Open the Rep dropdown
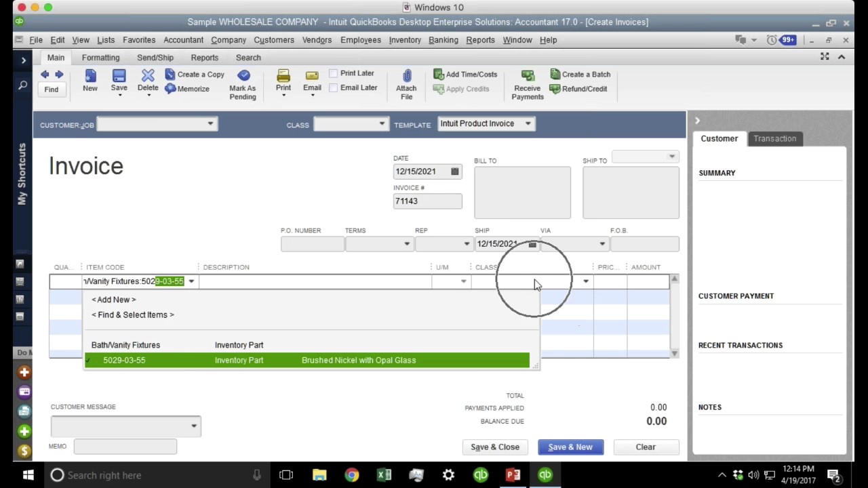The width and height of the screenshot is (868, 488). [466, 244]
